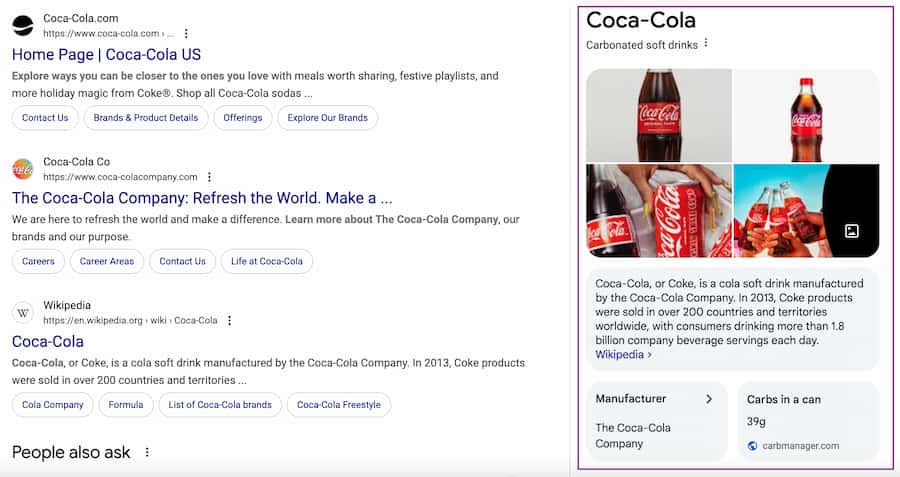Follow the Wikipedia link in knowledge panel
The image size is (900, 477).
(622, 354)
